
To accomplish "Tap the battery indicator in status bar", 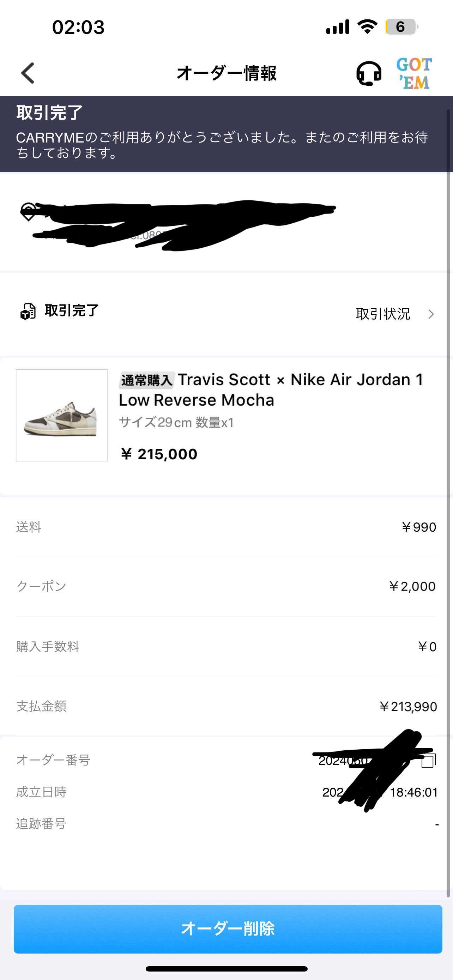I will (x=401, y=27).
